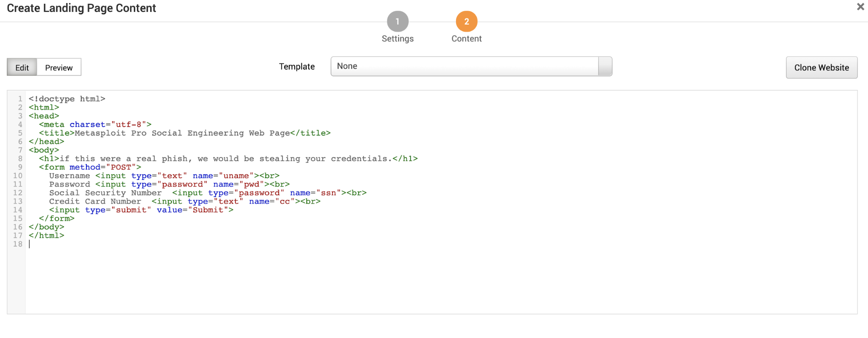868x338 pixels.
Task: Switch to Preview mode
Action: (59, 67)
